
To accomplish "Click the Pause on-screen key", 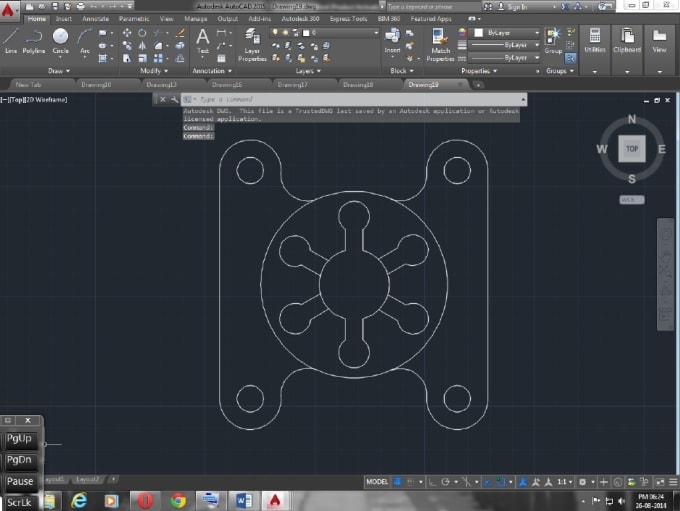I will [x=20, y=481].
